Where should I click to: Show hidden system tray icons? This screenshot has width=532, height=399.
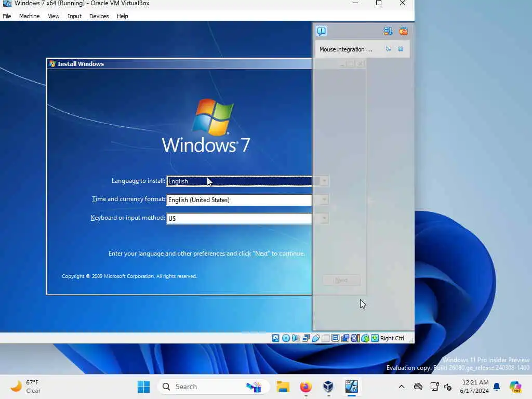coord(402,387)
